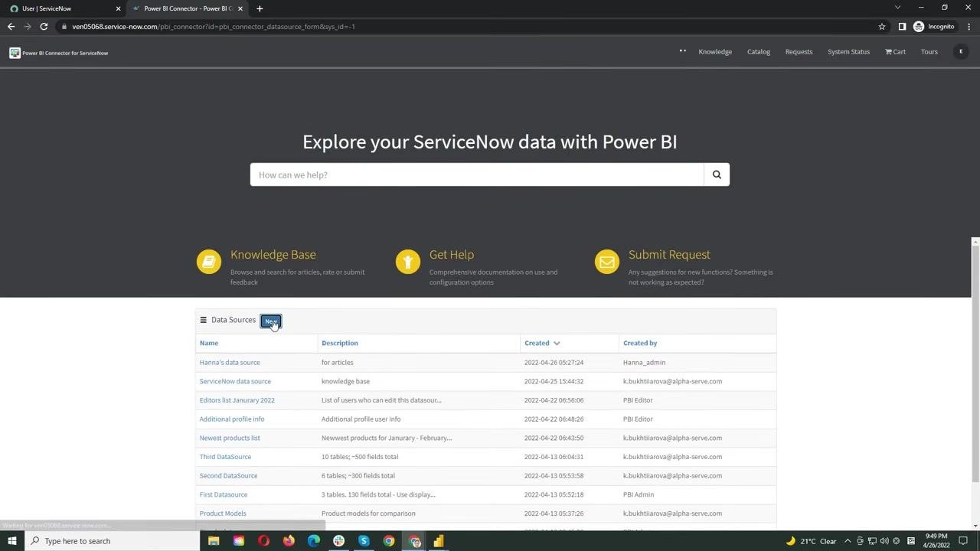
Task: Click the timestamp '2022-04-25 15:44:32'
Action: 554,381
